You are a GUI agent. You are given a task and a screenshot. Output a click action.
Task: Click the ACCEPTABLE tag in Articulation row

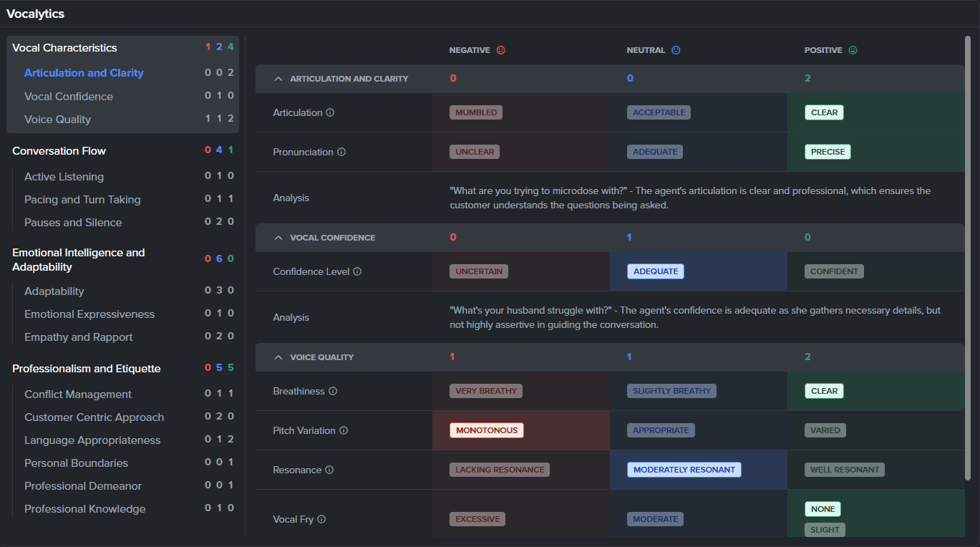tap(659, 112)
